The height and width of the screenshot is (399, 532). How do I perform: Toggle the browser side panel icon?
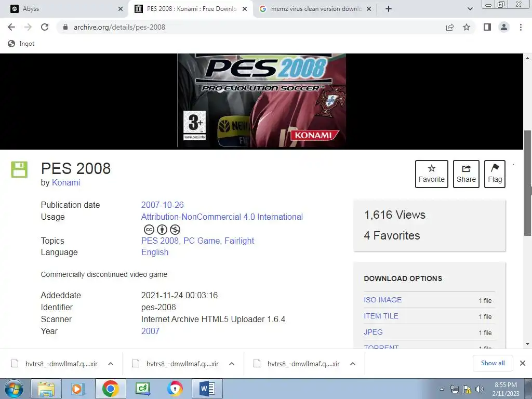pyautogui.click(x=487, y=27)
